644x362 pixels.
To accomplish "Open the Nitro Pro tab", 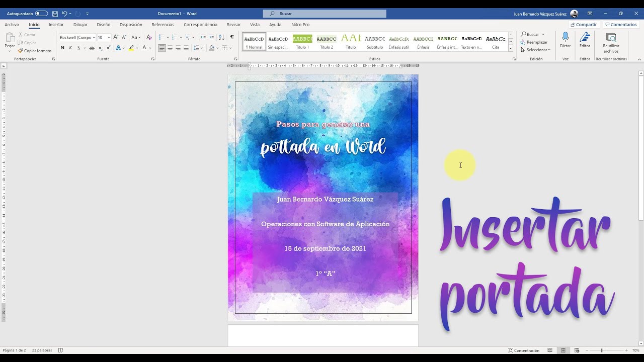I will click(x=300, y=25).
